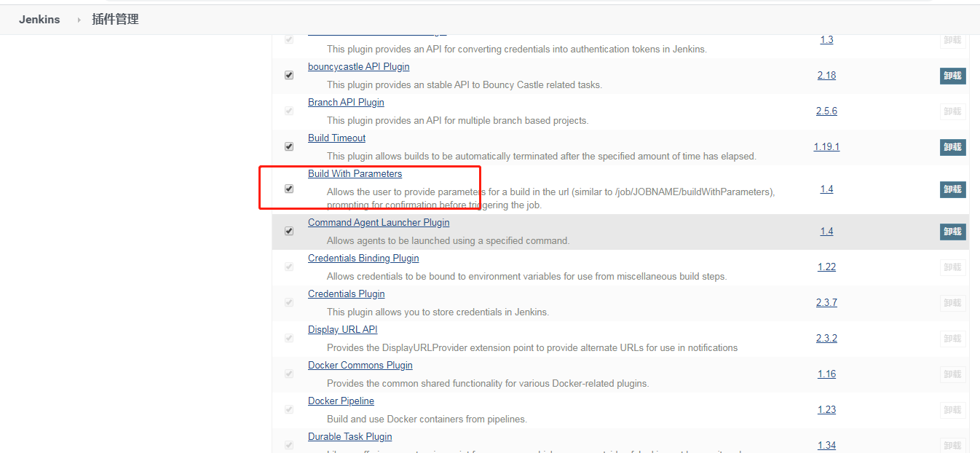Click version 2.3.7 link
This screenshot has height=453, width=980.
826,302
